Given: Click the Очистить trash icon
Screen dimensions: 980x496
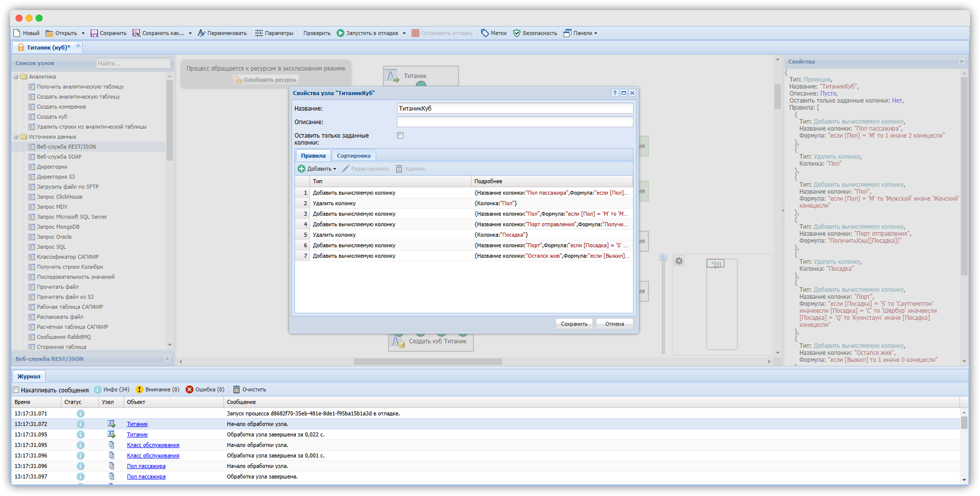Looking at the screenshot, I should point(236,389).
